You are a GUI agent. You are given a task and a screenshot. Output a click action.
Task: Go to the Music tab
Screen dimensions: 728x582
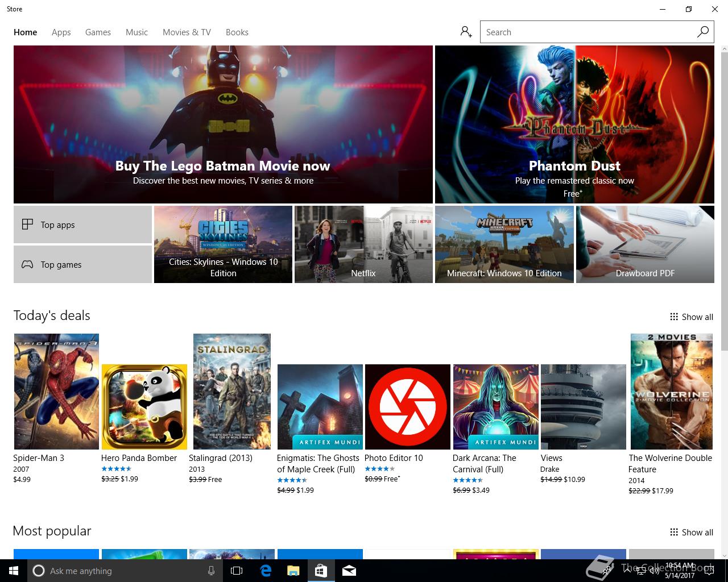click(x=136, y=32)
